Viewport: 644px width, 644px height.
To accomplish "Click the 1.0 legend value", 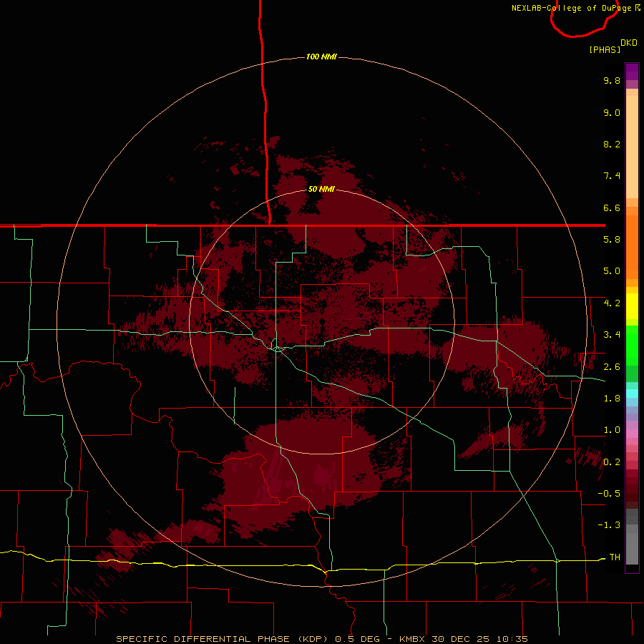I will click(612, 430).
